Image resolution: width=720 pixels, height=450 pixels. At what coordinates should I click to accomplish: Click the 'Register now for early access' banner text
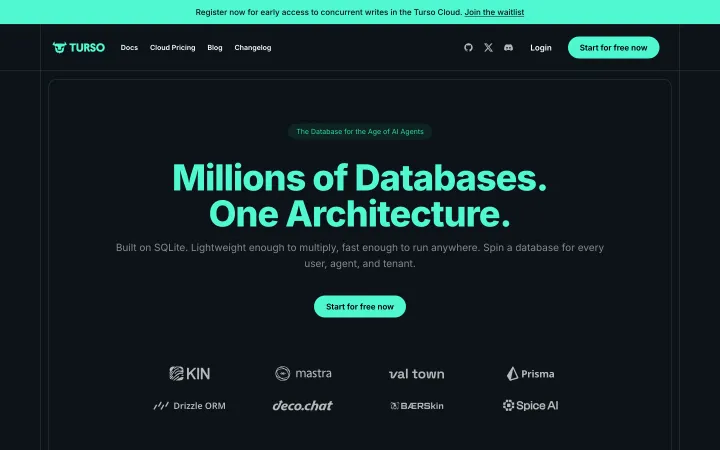point(328,12)
